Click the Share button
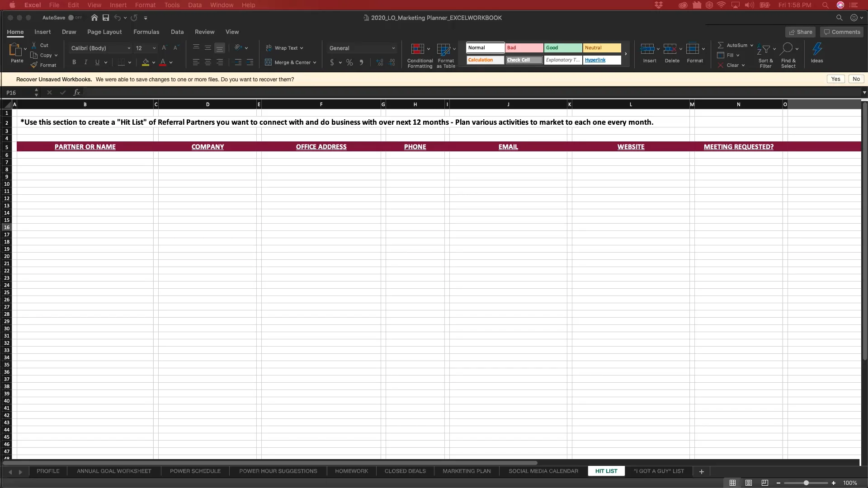868x488 pixels. 800,32
